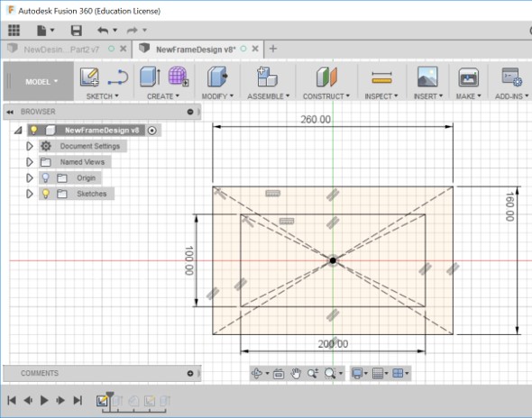Select the first sketch timeline feature

(x=102, y=401)
